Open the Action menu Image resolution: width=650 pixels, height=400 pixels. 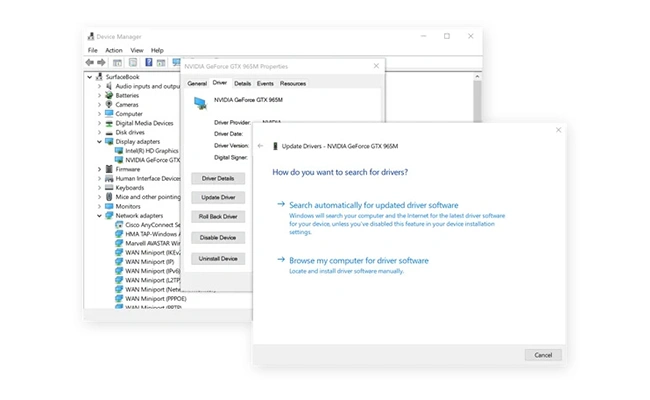coord(114,50)
